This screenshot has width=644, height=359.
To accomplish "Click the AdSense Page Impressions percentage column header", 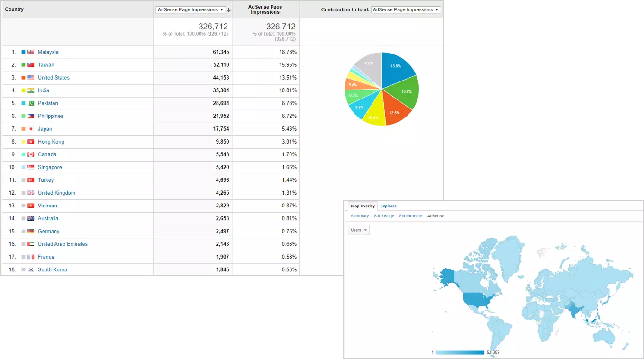I will tap(265, 9).
